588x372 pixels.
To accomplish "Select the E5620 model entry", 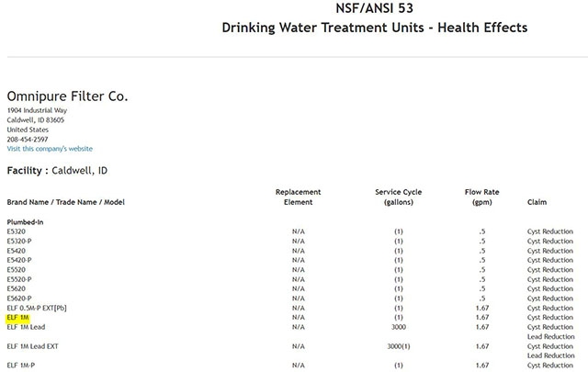I will pos(17,288).
